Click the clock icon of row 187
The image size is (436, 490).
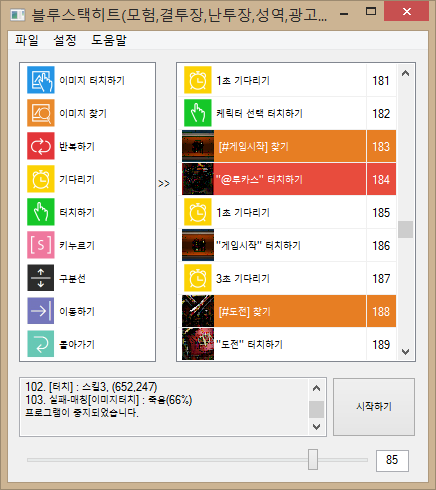pyautogui.click(x=198, y=278)
